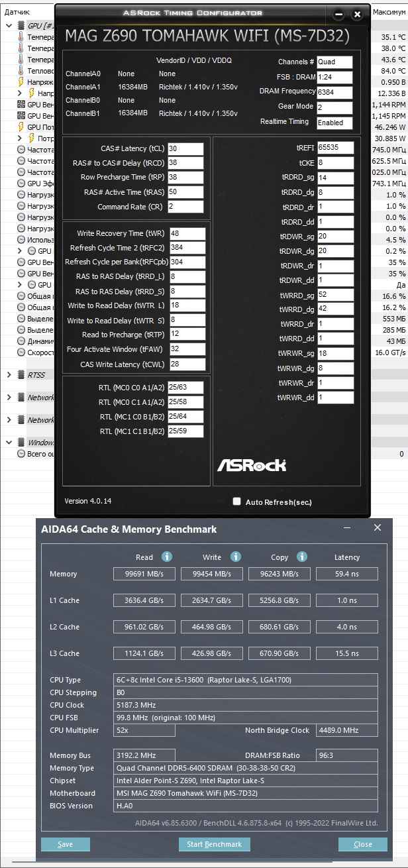The width and height of the screenshot is (408, 868).
Task: Click the Channels # field showing Quad
Action: point(334,62)
